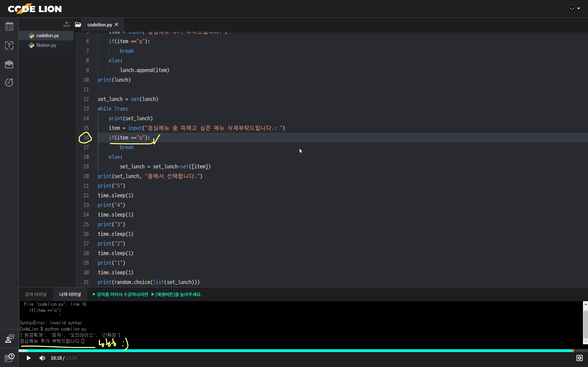Select the 나의 터미널 tab
The height and width of the screenshot is (367, 588).
coord(70,295)
